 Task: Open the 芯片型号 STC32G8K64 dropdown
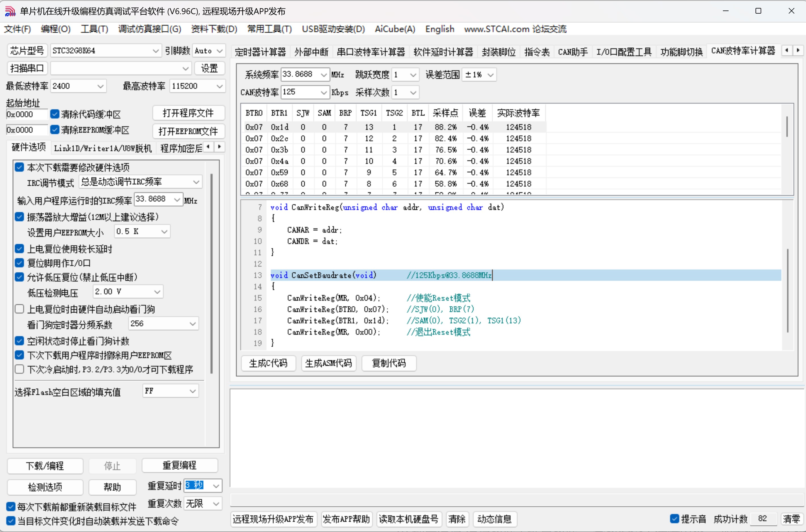155,51
